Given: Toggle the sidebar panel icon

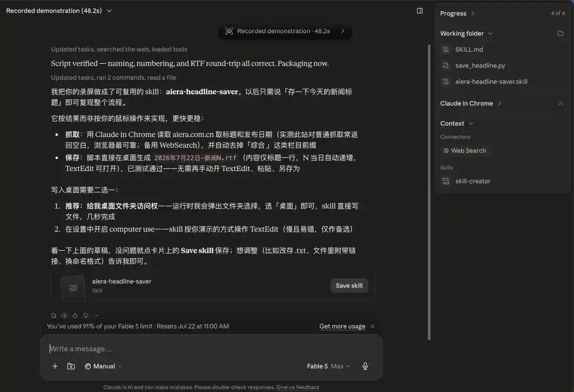Looking at the screenshot, I should click(x=420, y=11).
